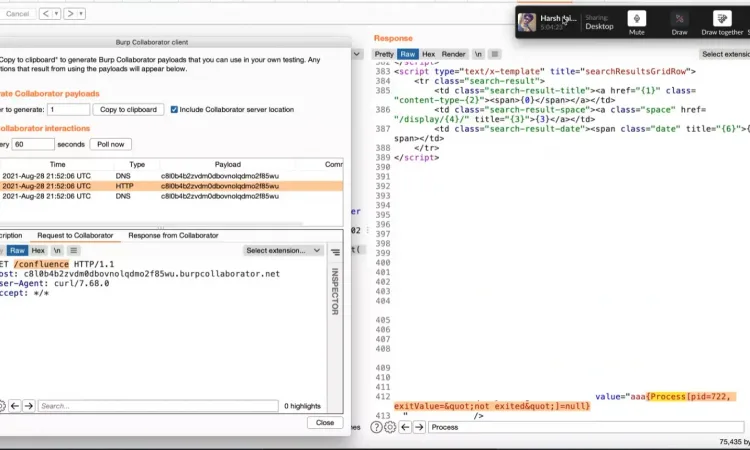Toggle \n non-printable characters in Response panel
Viewport: 750px width, 450px height.
[478, 55]
